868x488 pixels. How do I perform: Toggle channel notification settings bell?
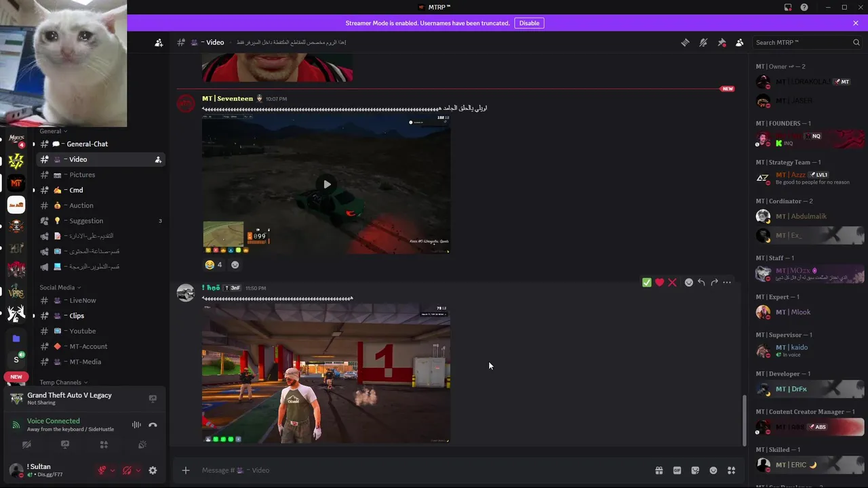coord(703,42)
